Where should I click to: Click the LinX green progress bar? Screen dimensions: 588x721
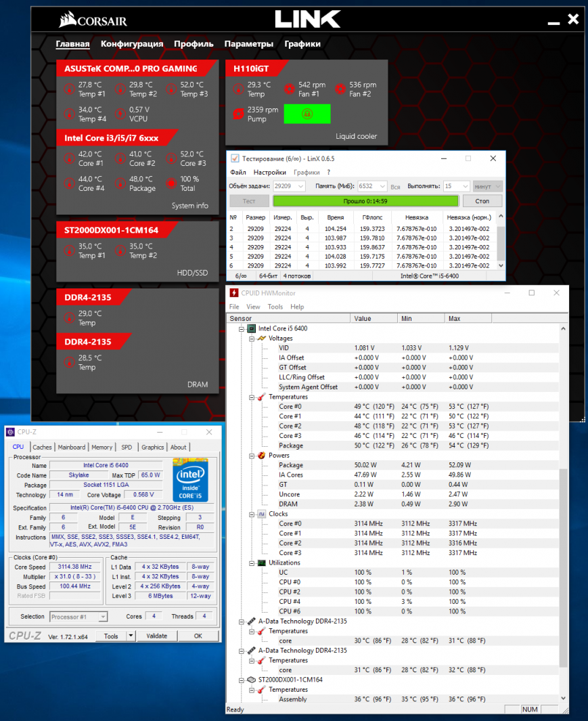click(x=365, y=201)
